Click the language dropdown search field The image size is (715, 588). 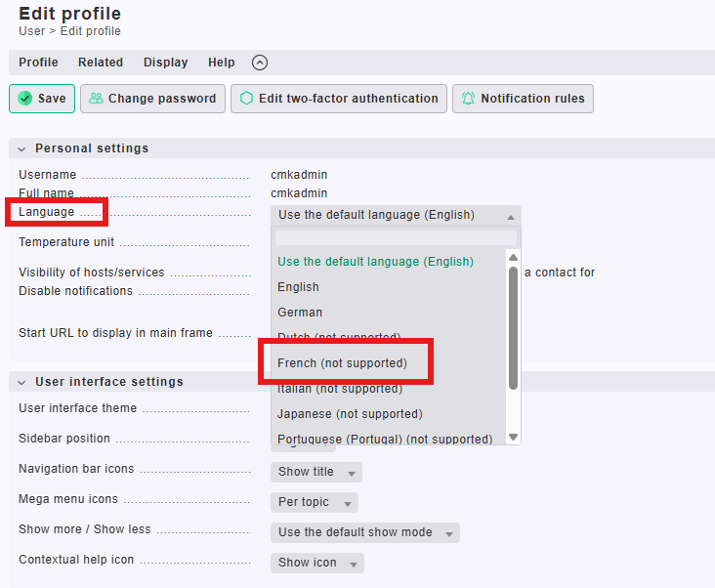pyautogui.click(x=396, y=237)
